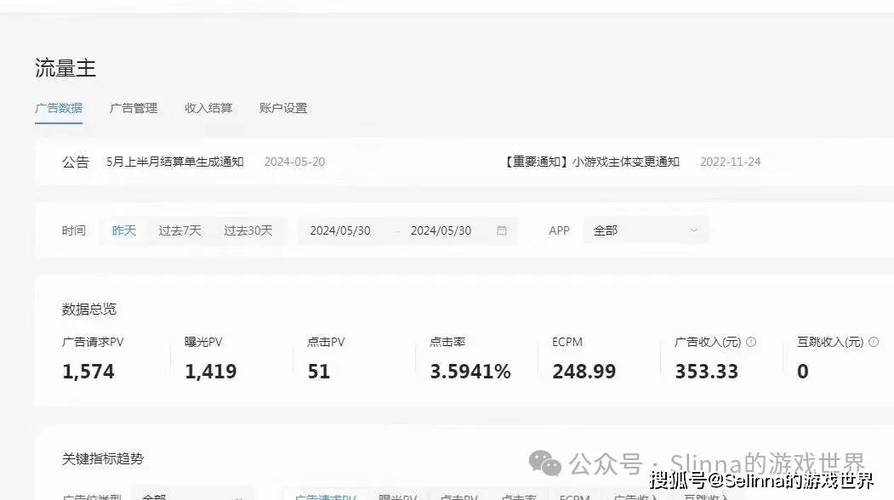Open the 收入结算 tab

208,108
